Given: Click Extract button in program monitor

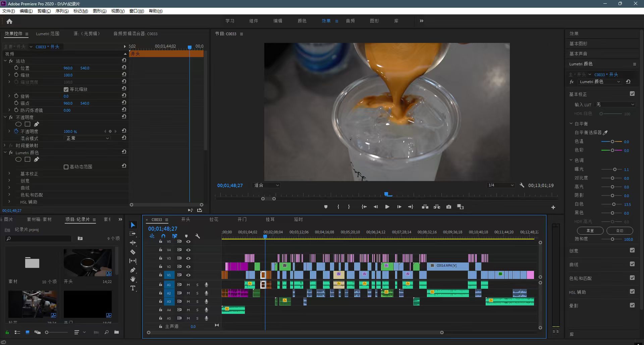Looking at the screenshot, I should [x=437, y=207].
